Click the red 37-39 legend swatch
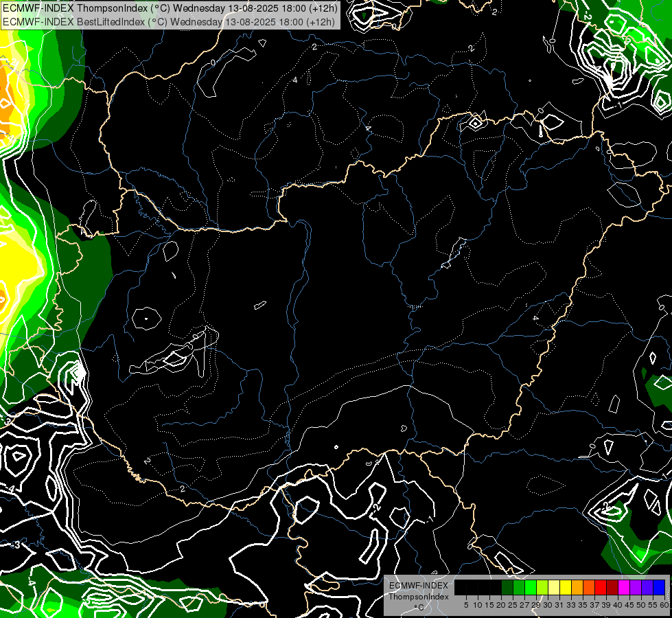This screenshot has height=618, width=672. (601, 587)
